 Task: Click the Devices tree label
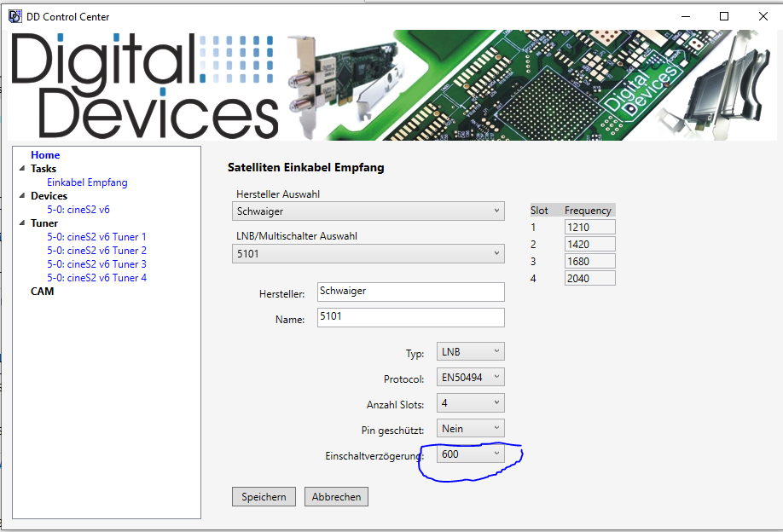click(49, 196)
